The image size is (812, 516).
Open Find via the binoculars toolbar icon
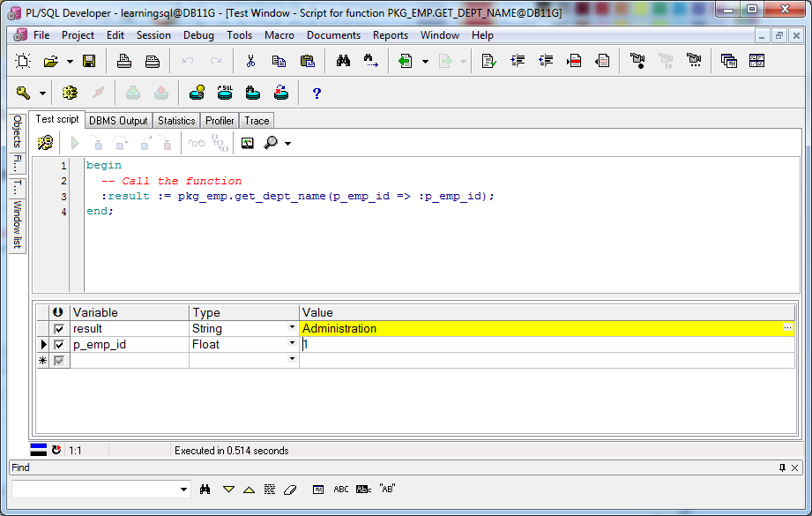pyautogui.click(x=343, y=61)
